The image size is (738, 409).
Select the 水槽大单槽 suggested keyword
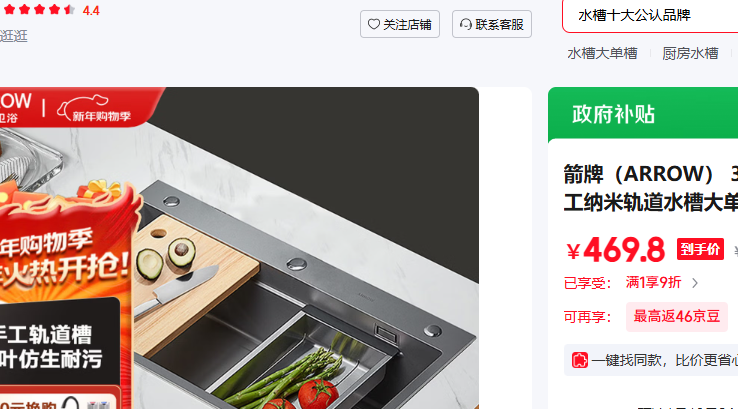[x=602, y=54]
